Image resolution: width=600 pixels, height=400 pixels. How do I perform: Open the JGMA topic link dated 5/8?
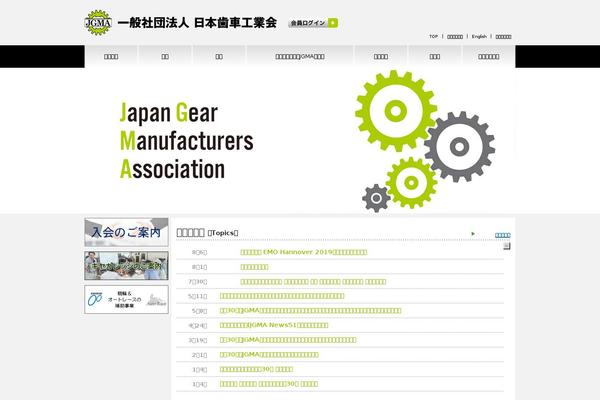click(x=310, y=310)
